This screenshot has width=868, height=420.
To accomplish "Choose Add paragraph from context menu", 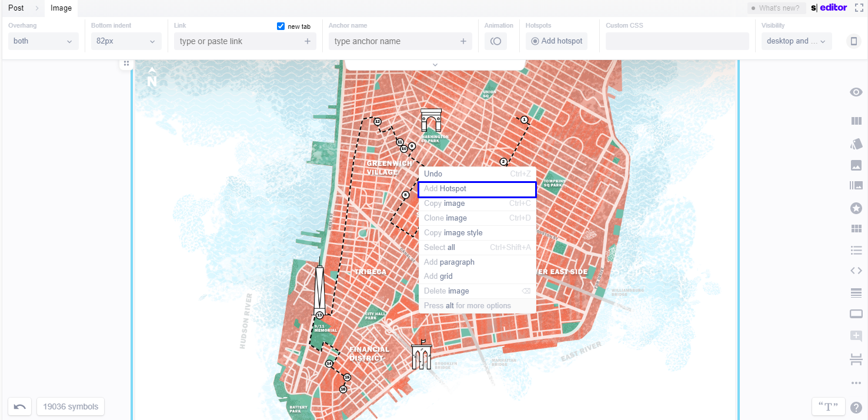I will [x=478, y=262].
